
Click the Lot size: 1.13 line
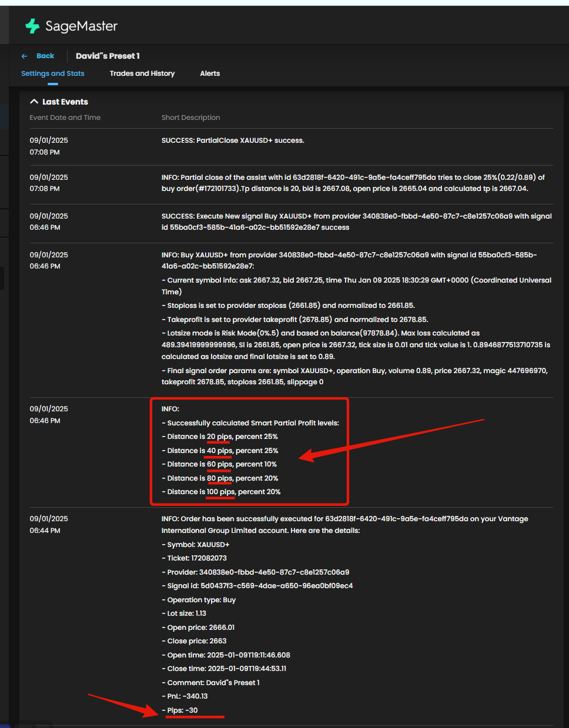[x=184, y=613]
